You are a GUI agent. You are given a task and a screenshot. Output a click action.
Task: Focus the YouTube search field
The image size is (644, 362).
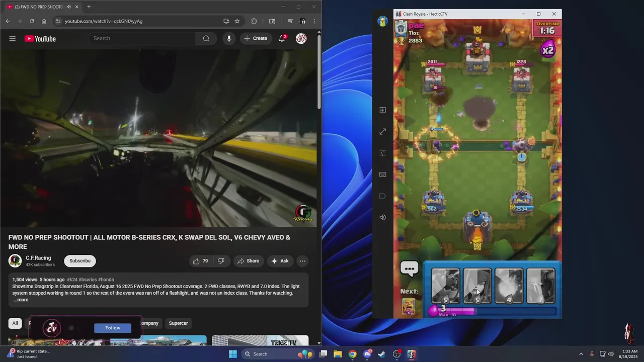pyautogui.click(x=142, y=39)
